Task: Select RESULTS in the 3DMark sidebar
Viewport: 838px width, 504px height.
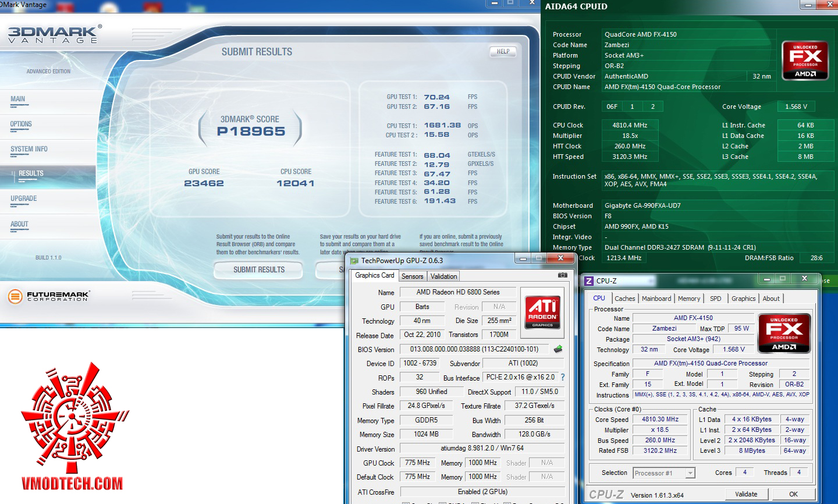Action: [31, 173]
